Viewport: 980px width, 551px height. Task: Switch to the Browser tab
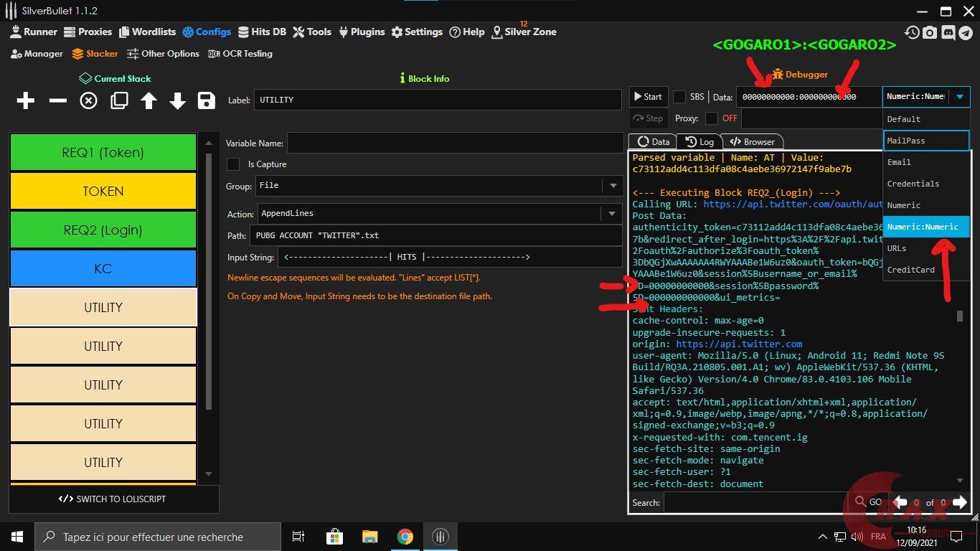point(752,141)
